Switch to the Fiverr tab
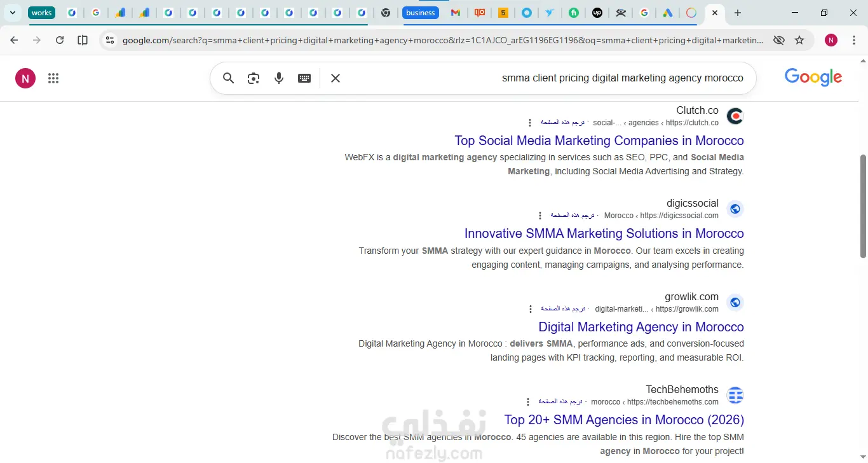 click(x=574, y=13)
